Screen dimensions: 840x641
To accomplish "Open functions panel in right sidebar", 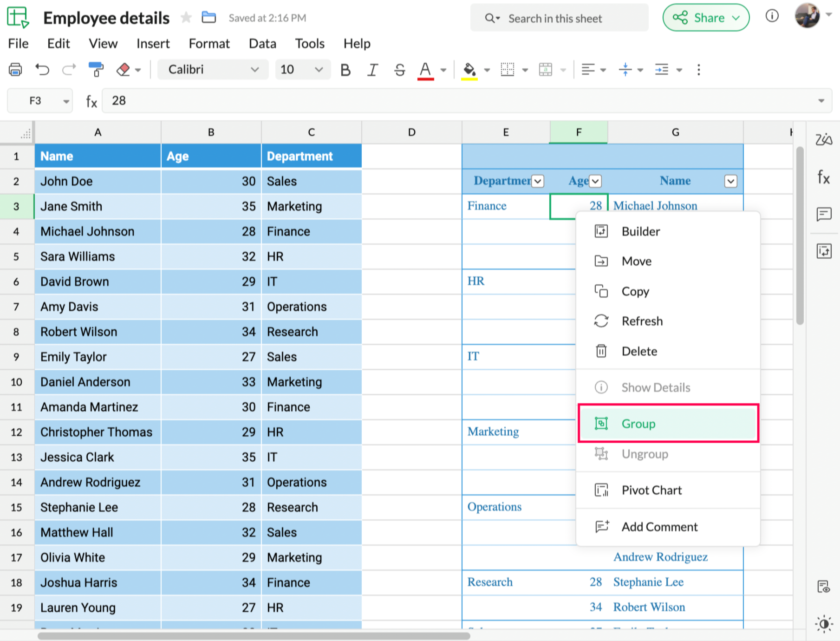I will coord(824,177).
